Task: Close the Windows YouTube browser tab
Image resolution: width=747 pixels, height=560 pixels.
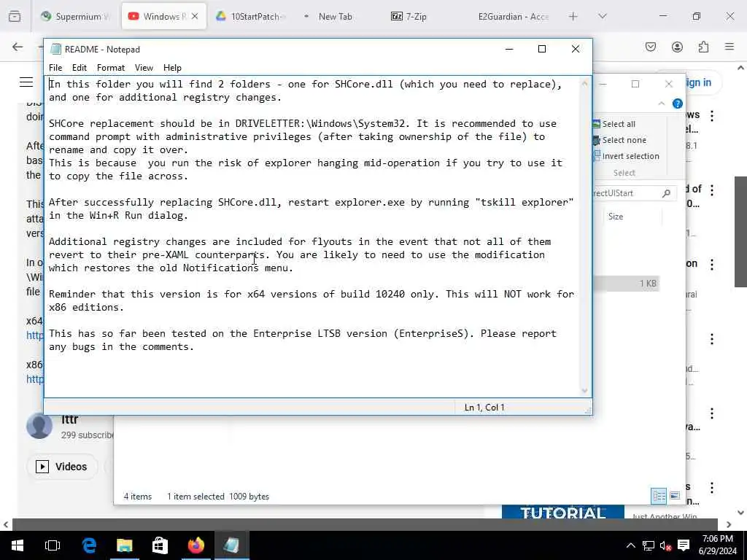Action: (194, 16)
